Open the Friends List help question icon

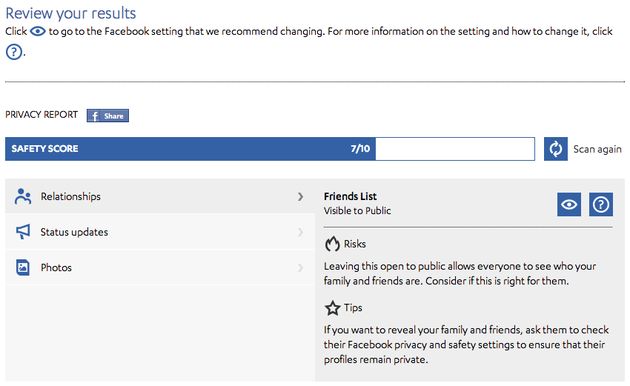pyautogui.click(x=601, y=204)
